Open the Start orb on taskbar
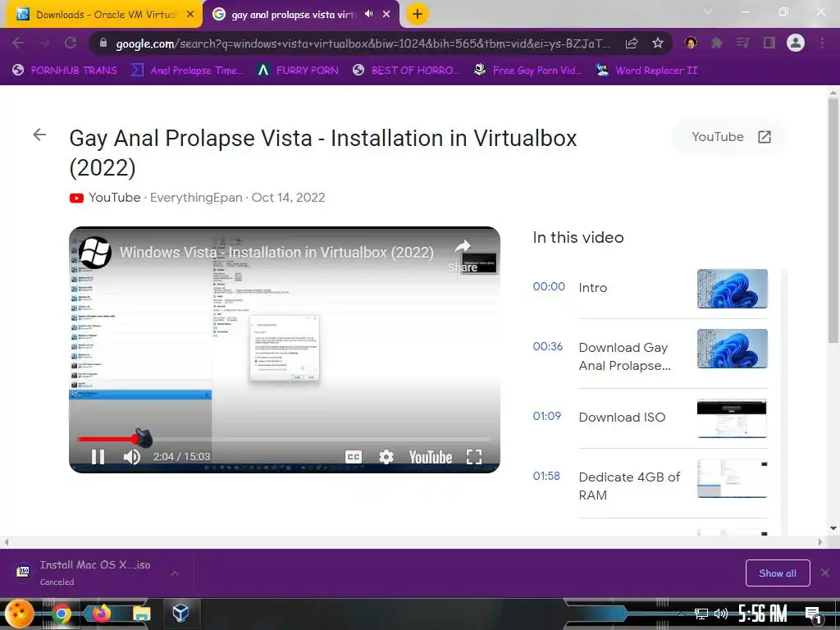The height and width of the screenshot is (630, 840). (x=19, y=614)
